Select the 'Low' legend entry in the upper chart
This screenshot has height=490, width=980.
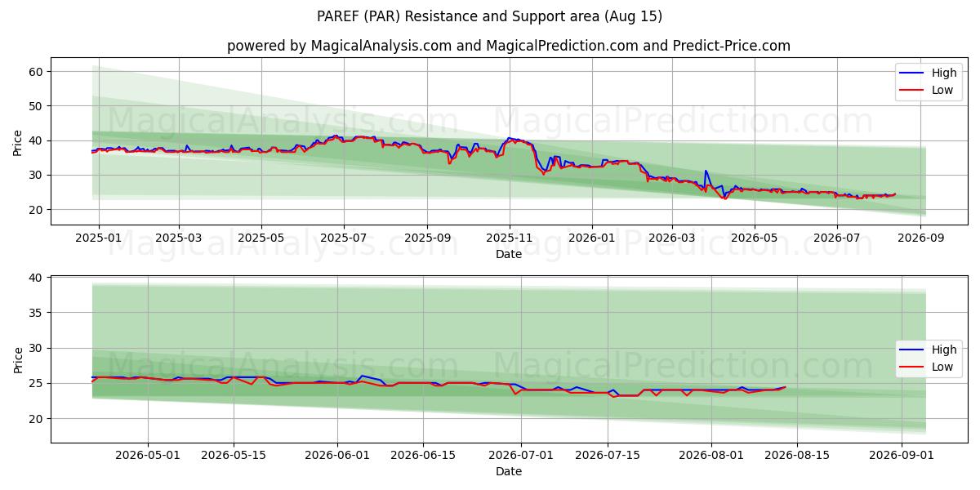[x=942, y=90]
